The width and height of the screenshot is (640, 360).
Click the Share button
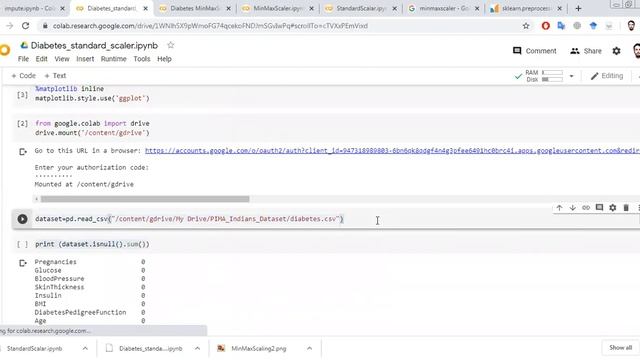point(586,51)
